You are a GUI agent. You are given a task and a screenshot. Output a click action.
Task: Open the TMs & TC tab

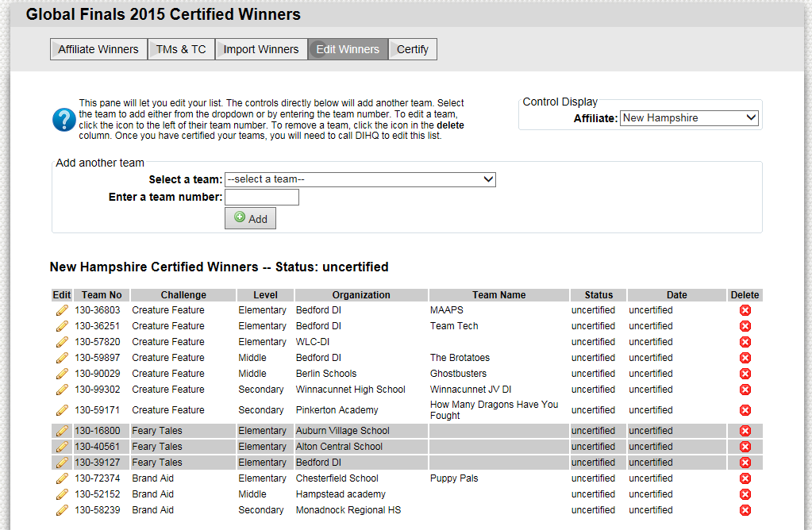point(181,49)
